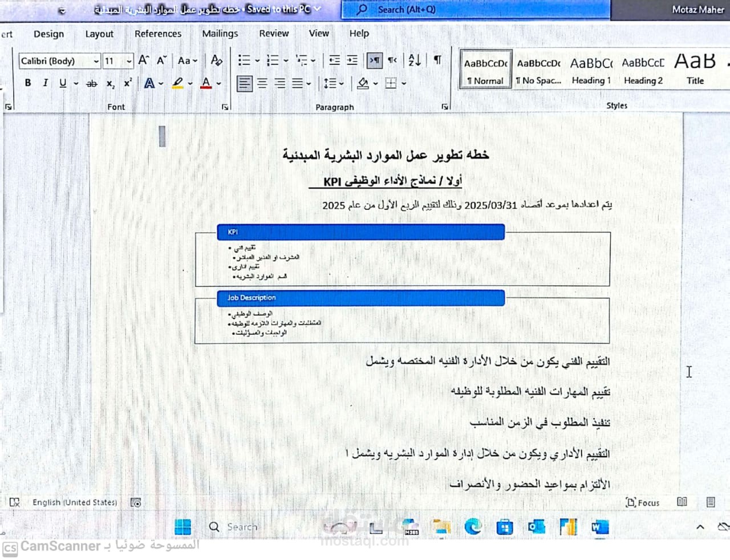
Task: Decrease paragraph indent
Action: coord(334,60)
